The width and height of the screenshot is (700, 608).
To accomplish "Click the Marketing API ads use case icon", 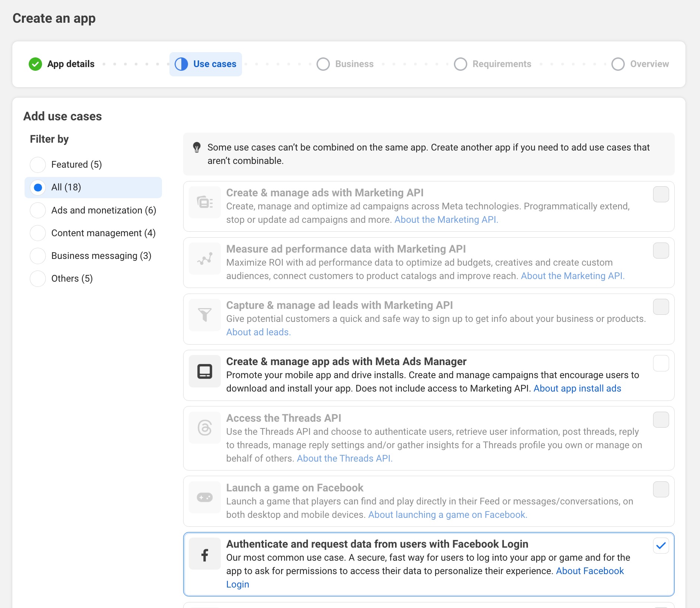I will point(205,202).
